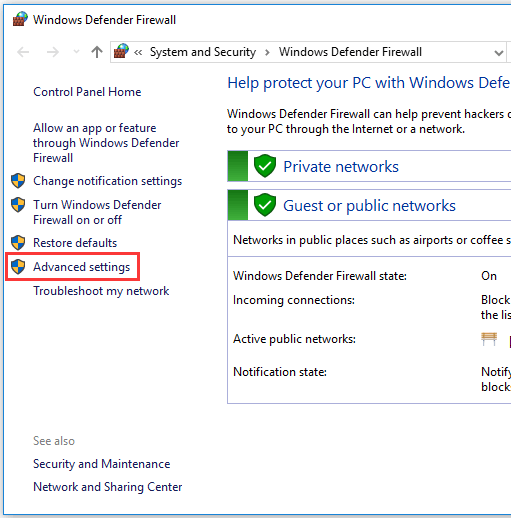Viewport: 511px width, 518px height.
Task: Select 'Notification state:' label
Action: (280, 372)
